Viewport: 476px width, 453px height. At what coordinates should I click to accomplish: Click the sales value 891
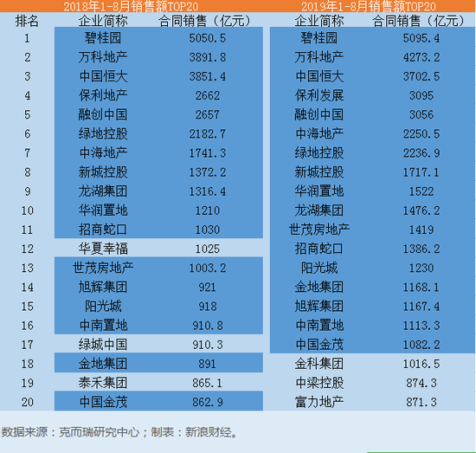click(208, 365)
